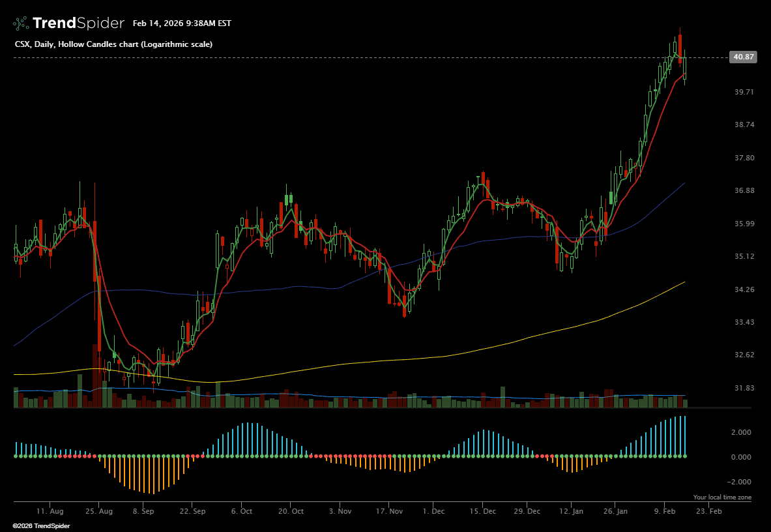Click the CSX Daily Hollow Candles chart title

(113, 44)
